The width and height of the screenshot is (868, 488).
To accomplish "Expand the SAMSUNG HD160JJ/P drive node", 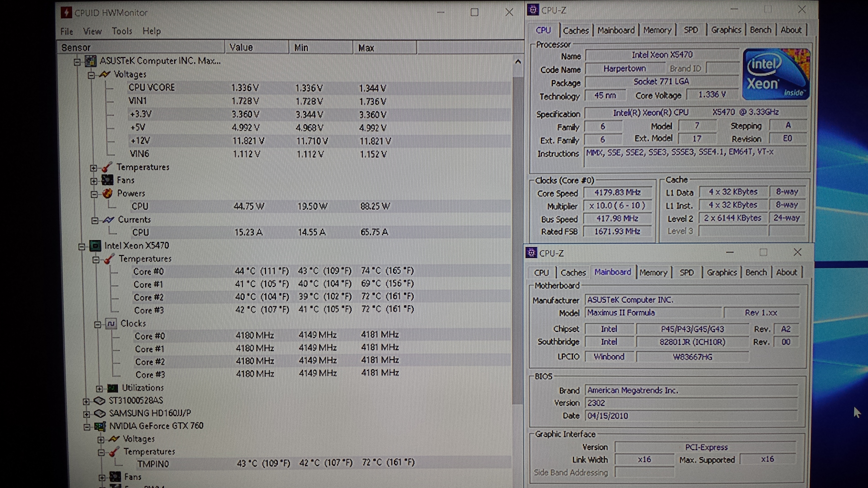I will 86,414.
